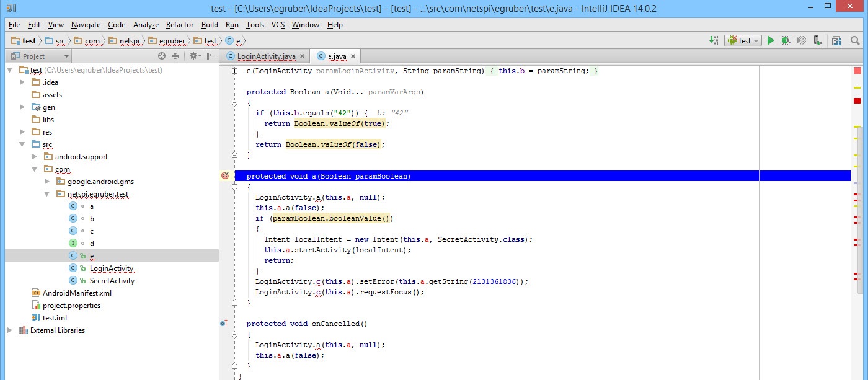Screen dimensions: 868x380
Task: Open the Project view selector dropdown
Action: pyautogui.click(x=66, y=56)
